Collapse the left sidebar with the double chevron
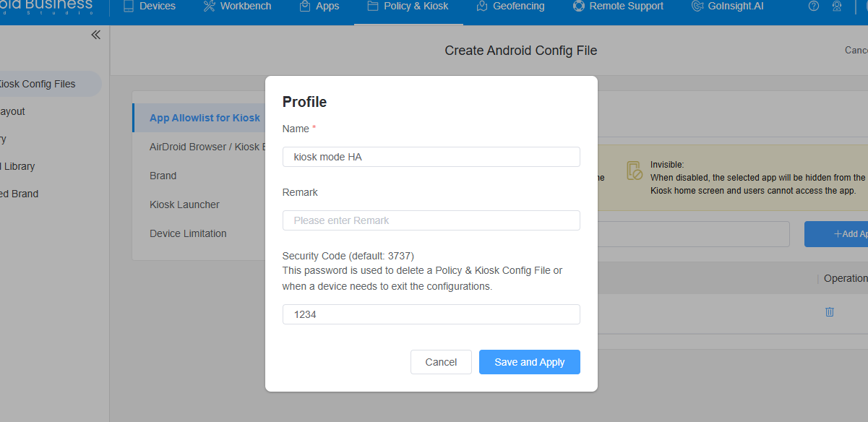 (95, 35)
